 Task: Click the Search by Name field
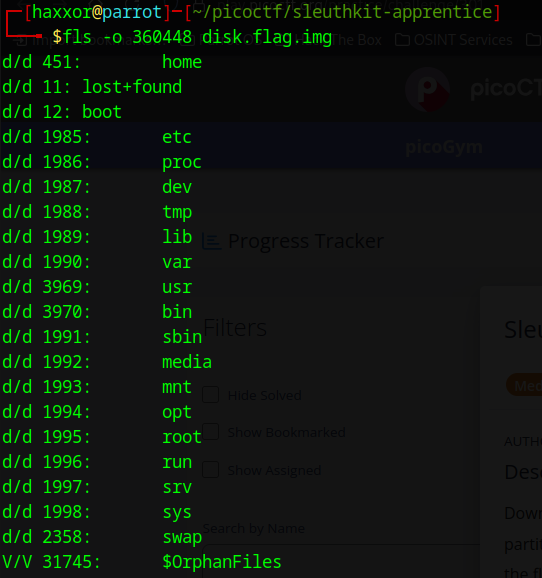pos(341,560)
